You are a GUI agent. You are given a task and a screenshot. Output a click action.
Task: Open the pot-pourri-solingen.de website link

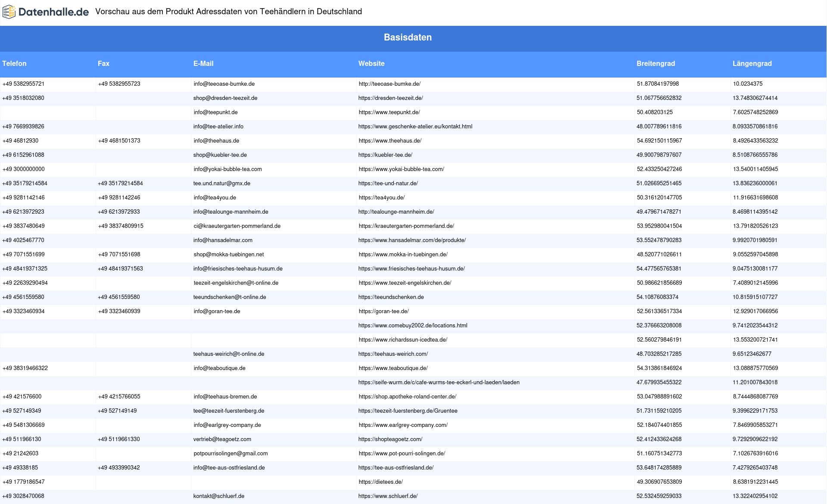click(x=401, y=454)
